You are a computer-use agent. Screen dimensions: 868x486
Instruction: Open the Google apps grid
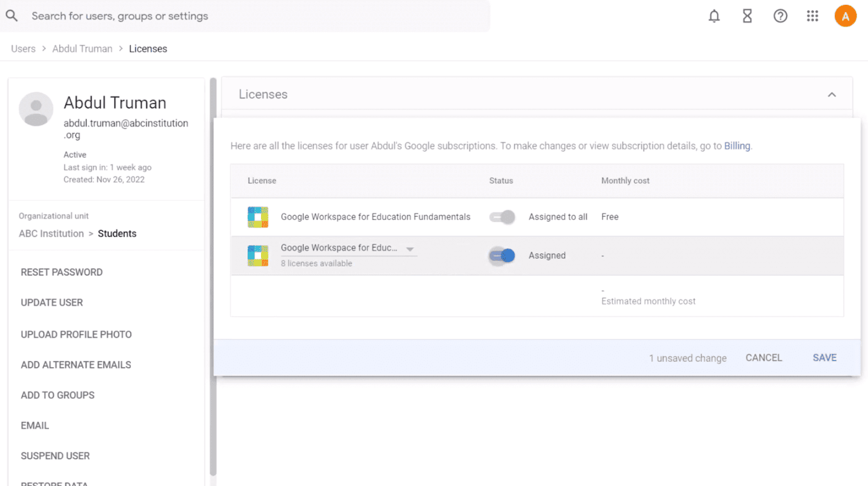(813, 16)
